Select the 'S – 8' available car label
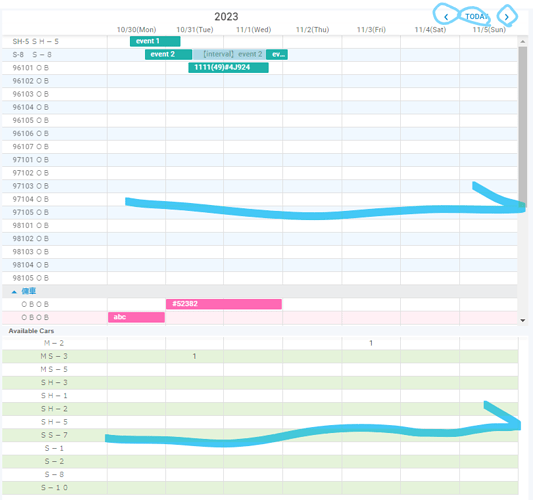The width and height of the screenshot is (533, 500). [54, 475]
